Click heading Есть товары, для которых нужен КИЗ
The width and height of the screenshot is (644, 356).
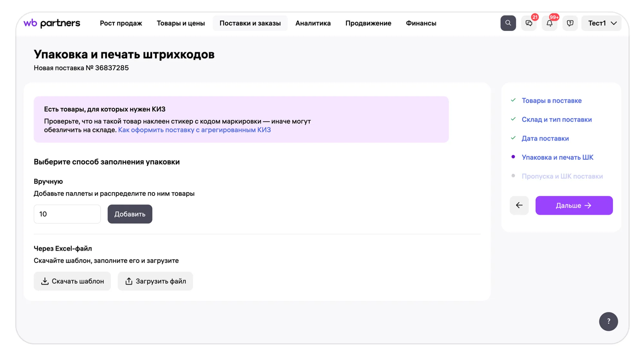coord(105,109)
